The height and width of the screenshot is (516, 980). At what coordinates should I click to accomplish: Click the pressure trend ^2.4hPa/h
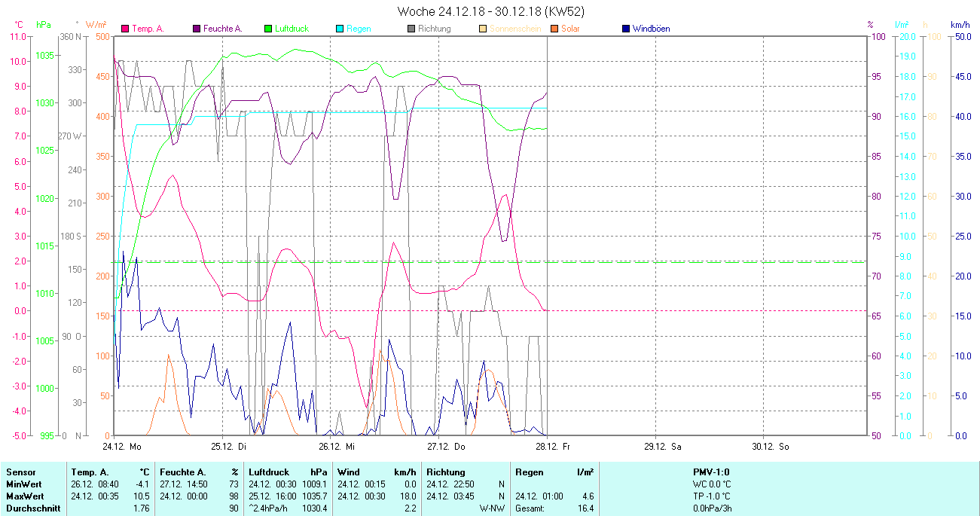[x=269, y=508]
